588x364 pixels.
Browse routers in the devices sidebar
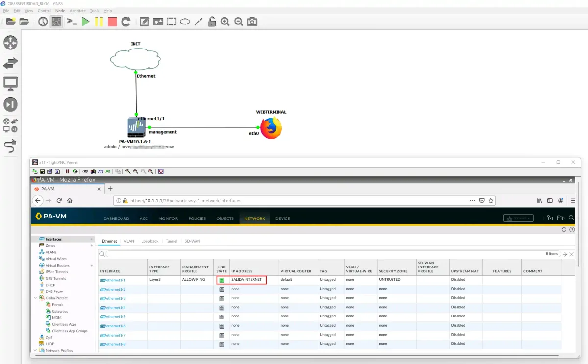(x=10, y=43)
